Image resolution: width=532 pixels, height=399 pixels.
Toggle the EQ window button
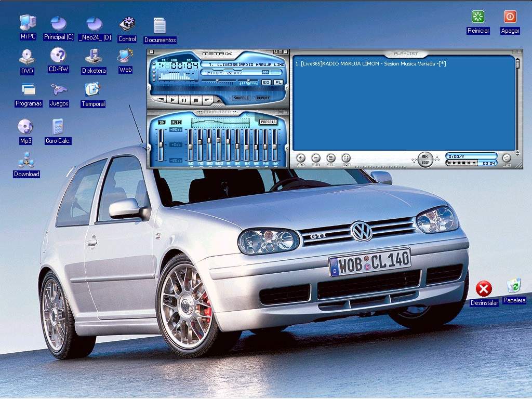[x=267, y=83]
